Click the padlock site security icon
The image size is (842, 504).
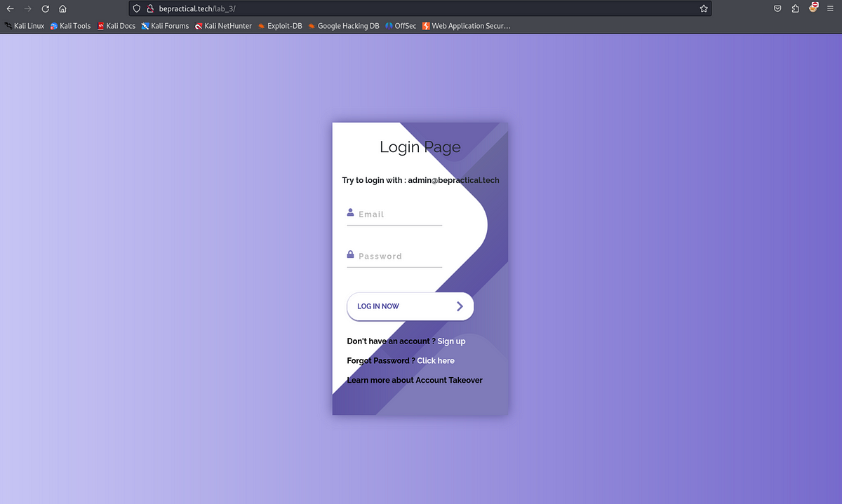pyautogui.click(x=150, y=8)
